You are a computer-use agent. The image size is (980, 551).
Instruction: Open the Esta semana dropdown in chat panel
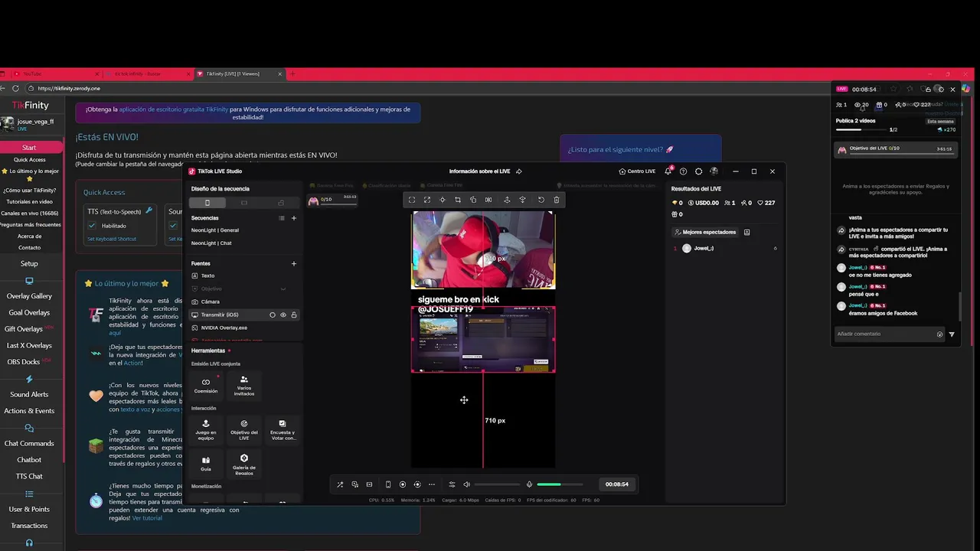coord(941,121)
